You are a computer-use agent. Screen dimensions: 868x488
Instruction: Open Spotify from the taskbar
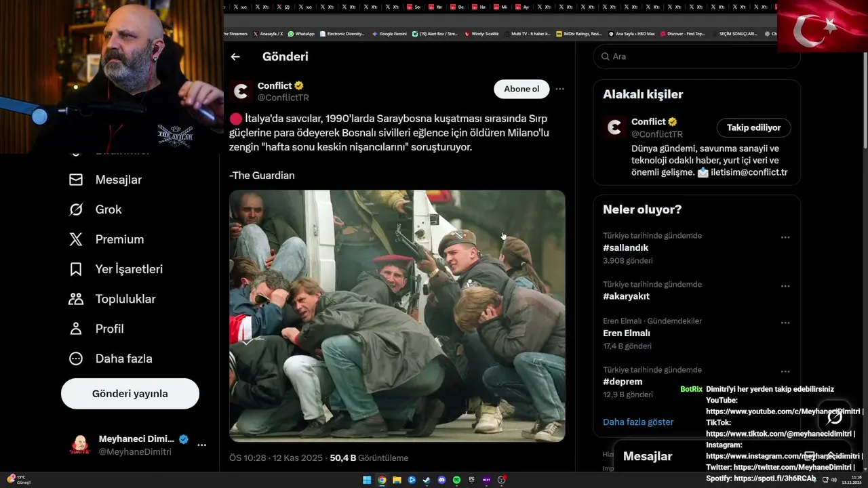tap(456, 480)
